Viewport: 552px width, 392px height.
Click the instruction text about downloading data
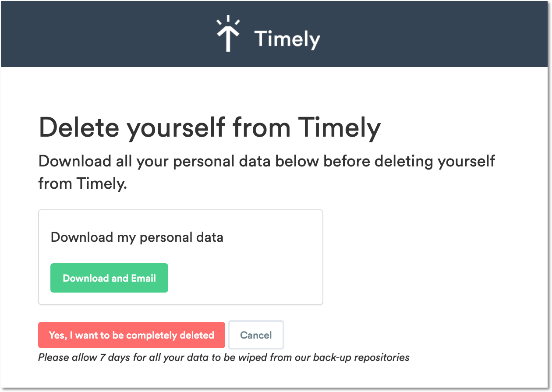[266, 172]
